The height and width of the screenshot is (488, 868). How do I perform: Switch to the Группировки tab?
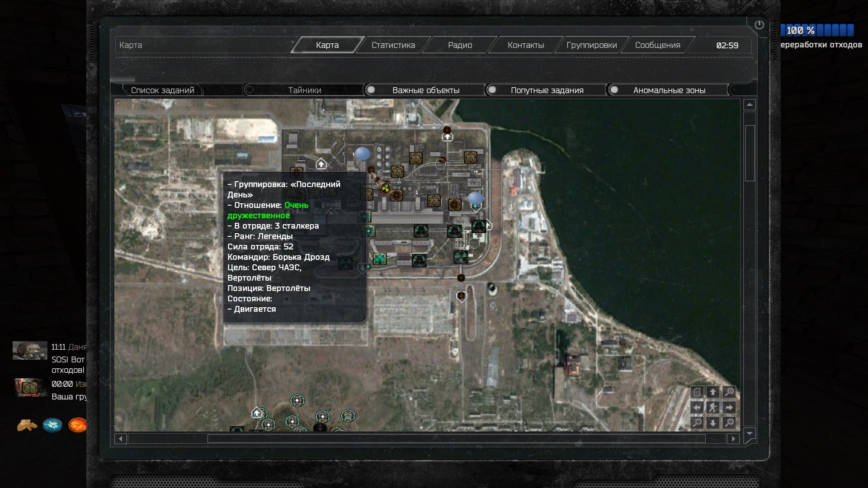(x=591, y=45)
